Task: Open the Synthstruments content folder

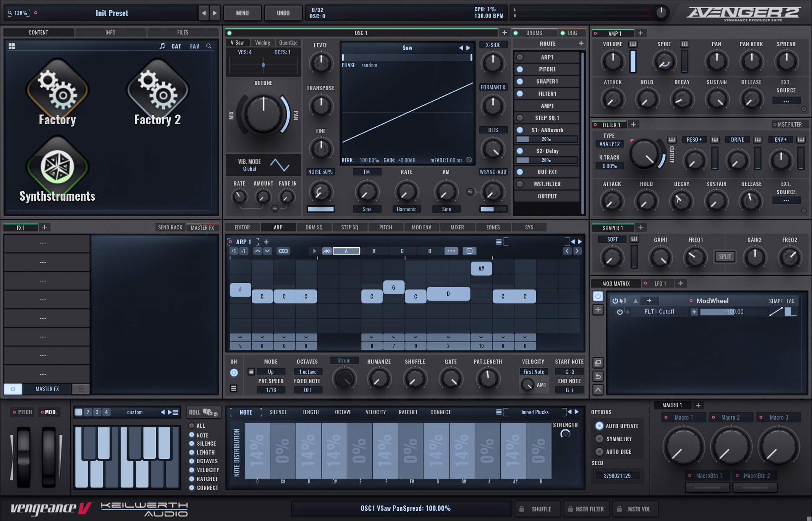Action: click(57, 169)
